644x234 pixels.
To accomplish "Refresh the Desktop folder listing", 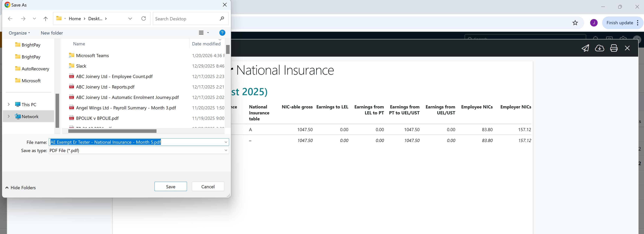I will (x=143, y=19).
